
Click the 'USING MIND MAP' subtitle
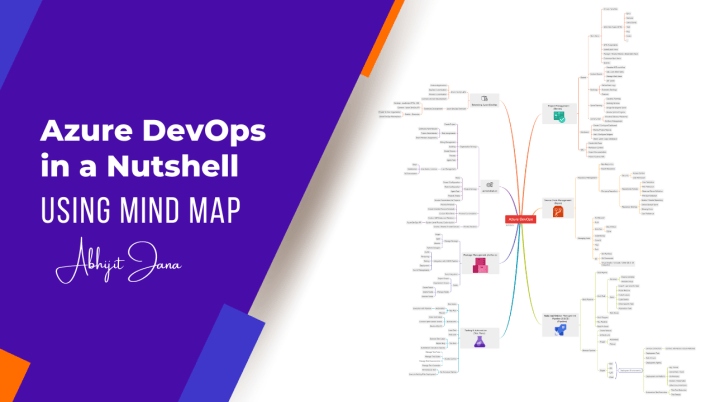[x=141, y=210]
